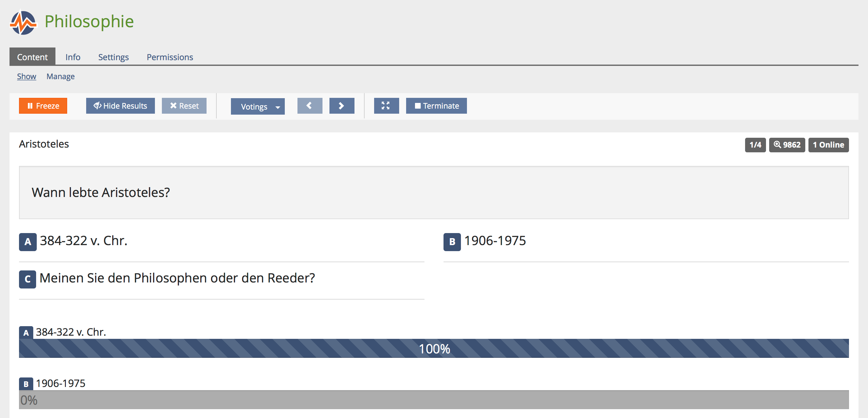Reset the voting results
Viewport: 868px width, 418px height.
[x=184, y=106]
